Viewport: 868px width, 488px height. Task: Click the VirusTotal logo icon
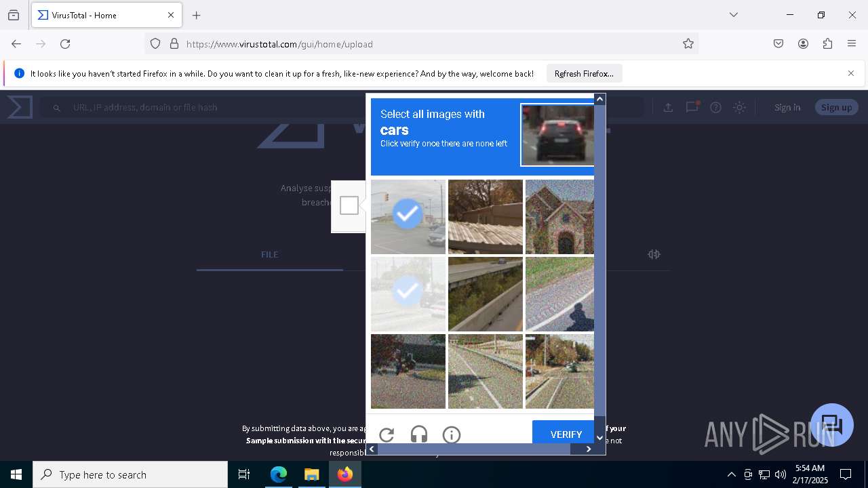(x=20, y=107)
